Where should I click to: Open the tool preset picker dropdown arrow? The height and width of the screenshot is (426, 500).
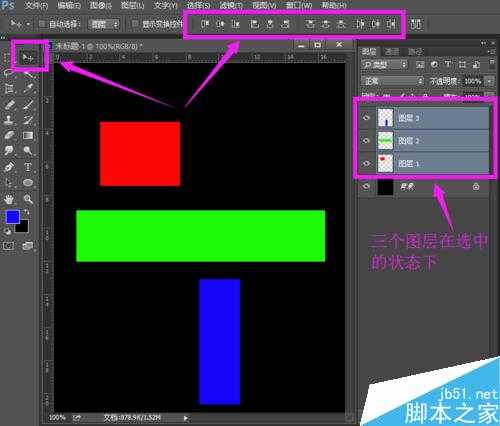click(28, 24)
